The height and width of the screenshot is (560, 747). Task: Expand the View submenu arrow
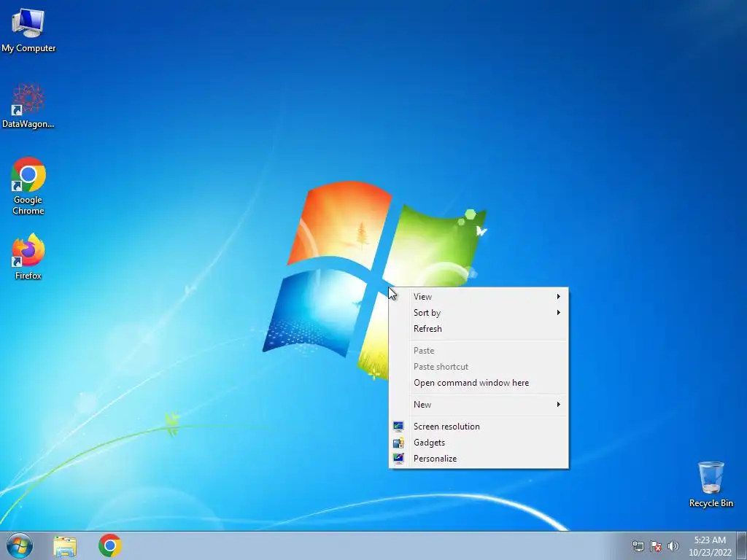click(558, 297)
